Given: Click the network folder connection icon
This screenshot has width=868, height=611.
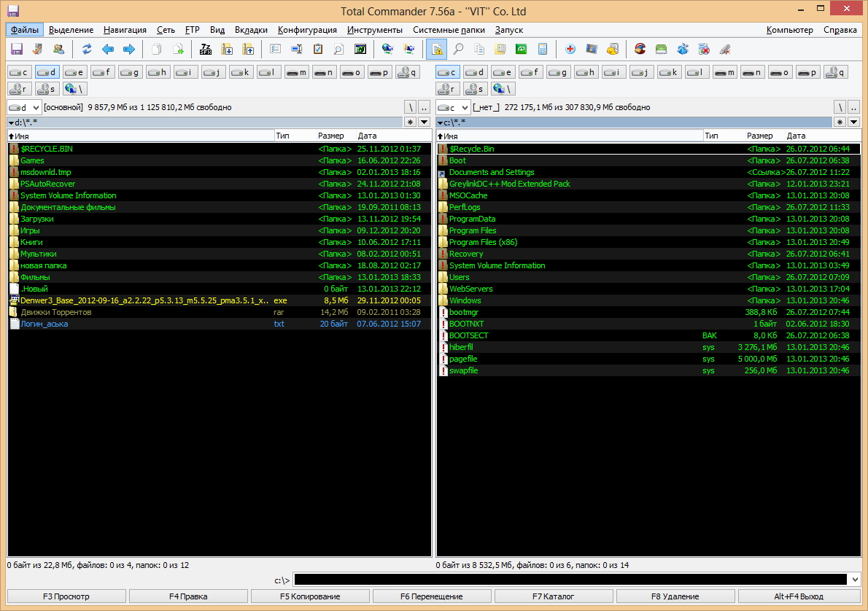Looking at the screenshot, I should [409, 50].
